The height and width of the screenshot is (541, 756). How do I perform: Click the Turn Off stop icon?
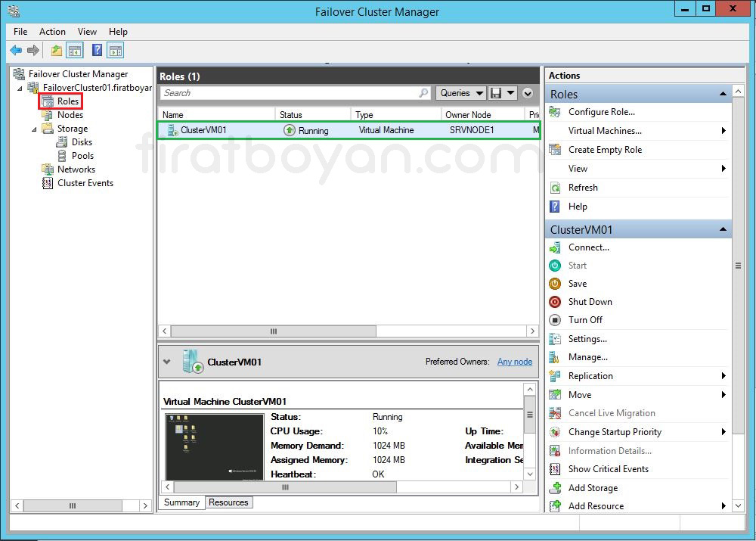tap(555, 320)
